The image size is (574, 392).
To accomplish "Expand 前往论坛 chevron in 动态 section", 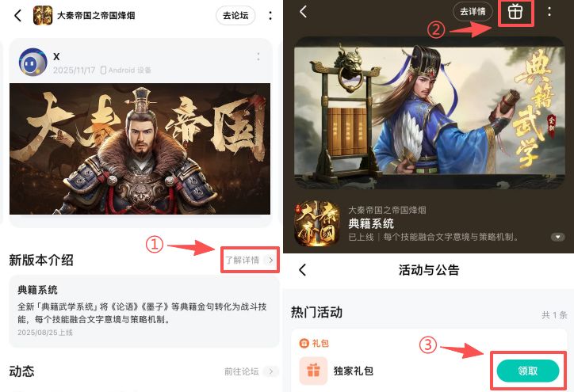I will click(x=270, y=371).
